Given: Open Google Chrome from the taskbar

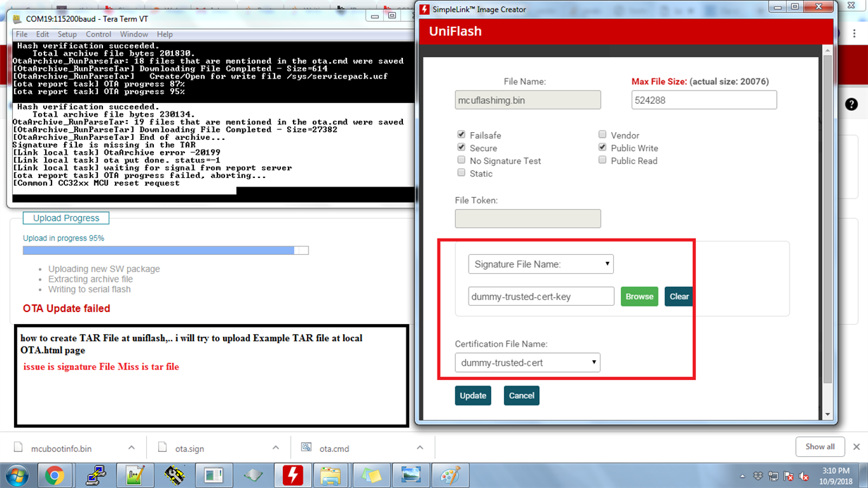Looking at the screenshot, I should click(54, 476).
